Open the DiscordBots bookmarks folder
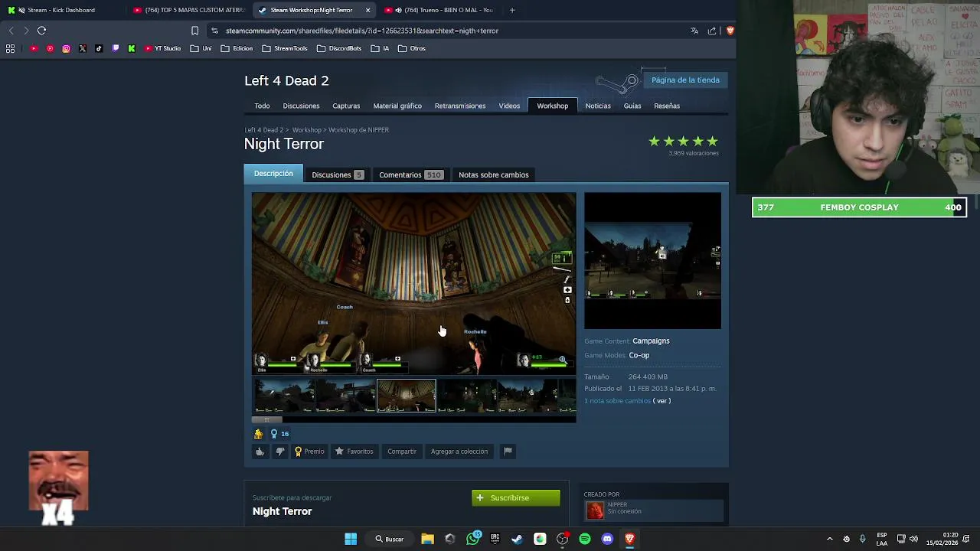 coord(339,48)
